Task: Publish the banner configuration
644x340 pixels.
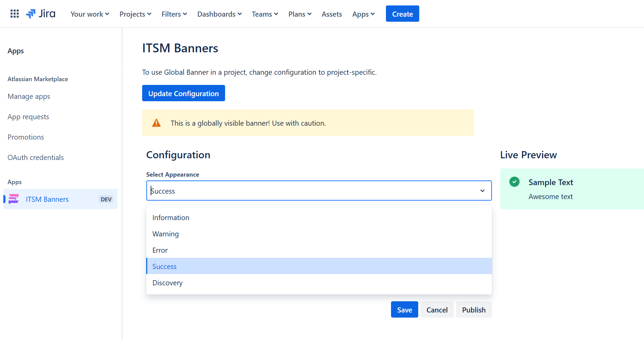Action: 474,309
